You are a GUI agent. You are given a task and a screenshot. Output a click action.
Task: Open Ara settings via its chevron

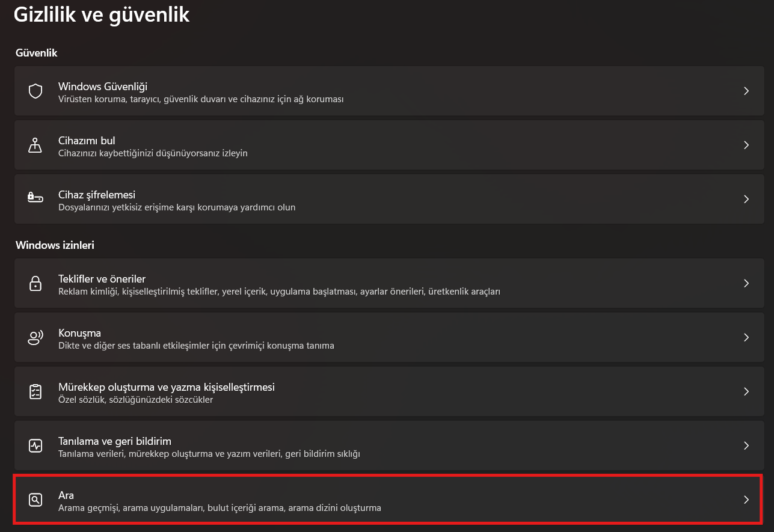[746, 500]
